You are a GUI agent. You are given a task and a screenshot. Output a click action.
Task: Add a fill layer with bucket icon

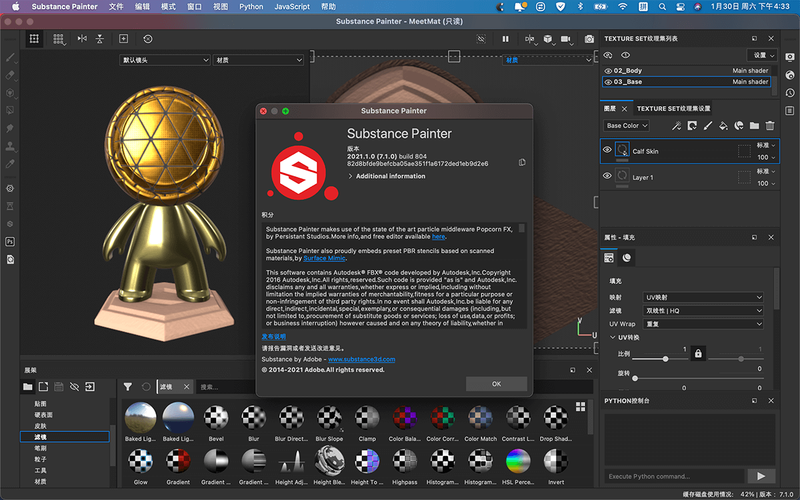tap(723, 126)
